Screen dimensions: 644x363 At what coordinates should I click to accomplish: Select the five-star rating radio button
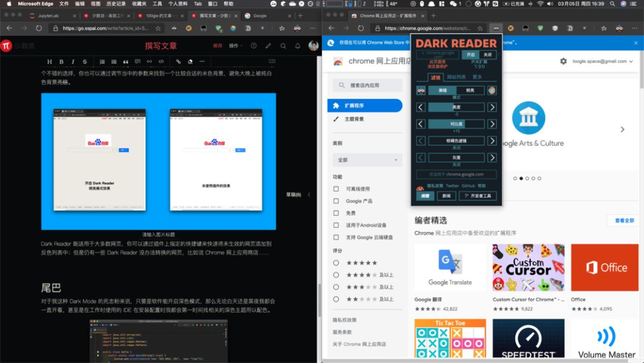coord(336,263)
